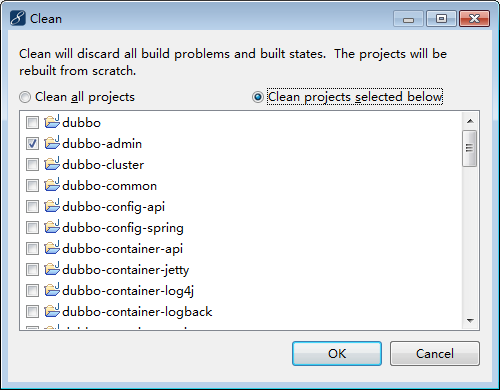Click the dubbo-config-api project folder icon
This screenshot has width=500, height=390.
tap(52, 206)
